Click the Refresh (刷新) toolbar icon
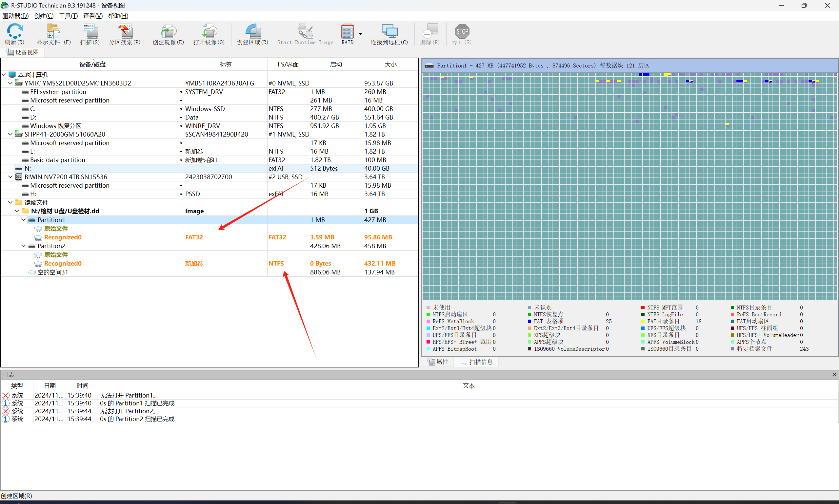The width and height of the screenshot is (839, 504). tap(15, 31)
